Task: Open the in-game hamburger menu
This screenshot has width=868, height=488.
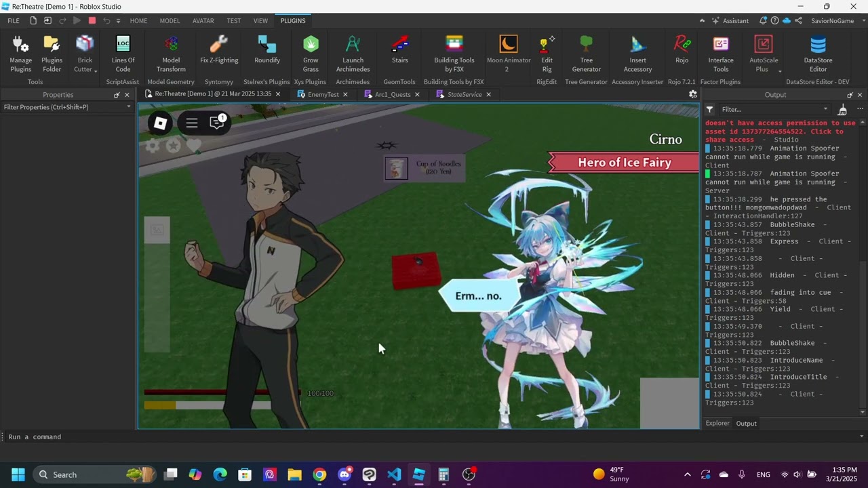Action: (x=192, y=123)
